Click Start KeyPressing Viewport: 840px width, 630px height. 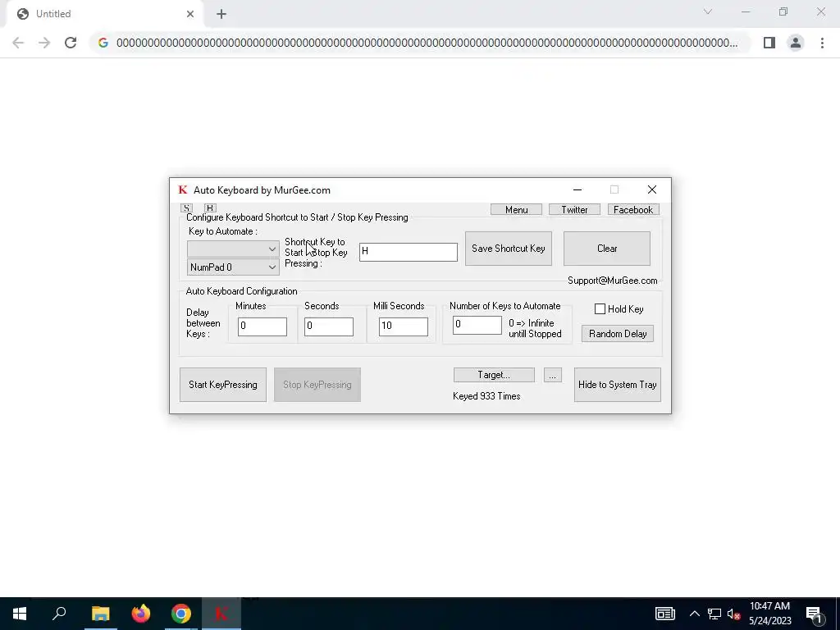pyautogui.click(x=223, y=385)
